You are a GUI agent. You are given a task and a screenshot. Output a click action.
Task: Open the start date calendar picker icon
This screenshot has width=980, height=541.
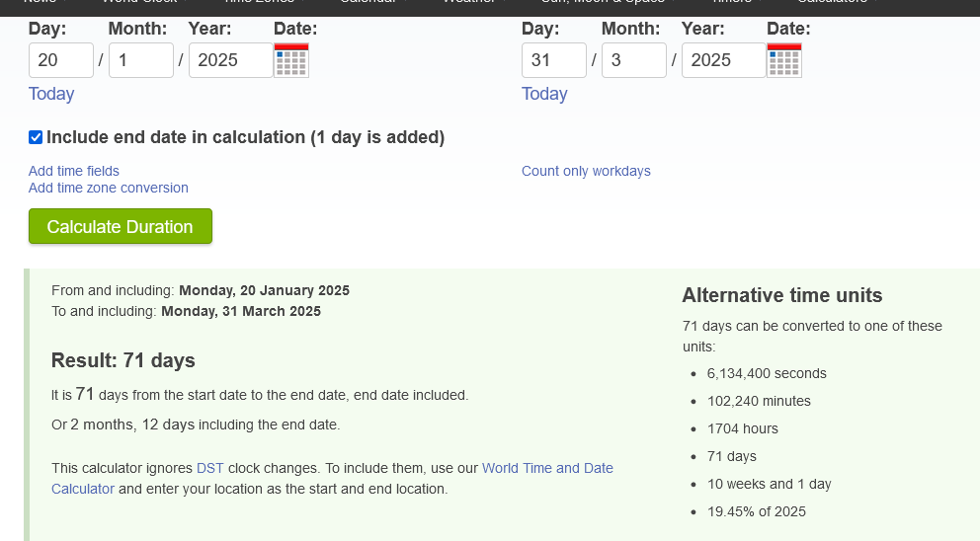click(291, 60)
